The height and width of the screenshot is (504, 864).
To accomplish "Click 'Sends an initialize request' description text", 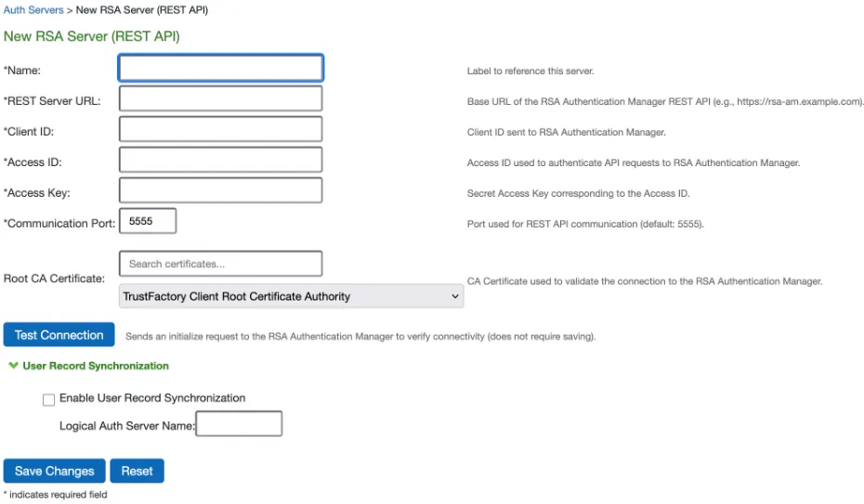I will pos(360,336).
